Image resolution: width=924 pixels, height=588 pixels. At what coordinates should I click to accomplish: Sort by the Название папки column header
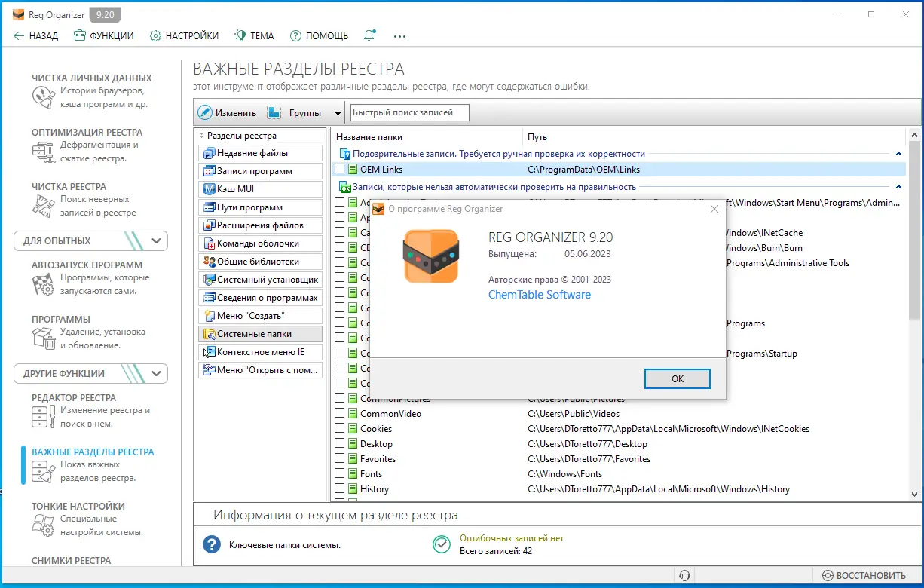coord(427,137)
